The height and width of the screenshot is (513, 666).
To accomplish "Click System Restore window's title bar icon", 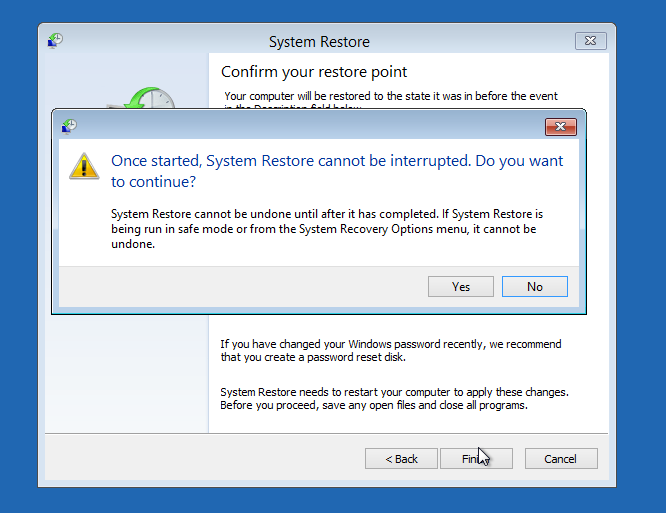I will 56,41.
